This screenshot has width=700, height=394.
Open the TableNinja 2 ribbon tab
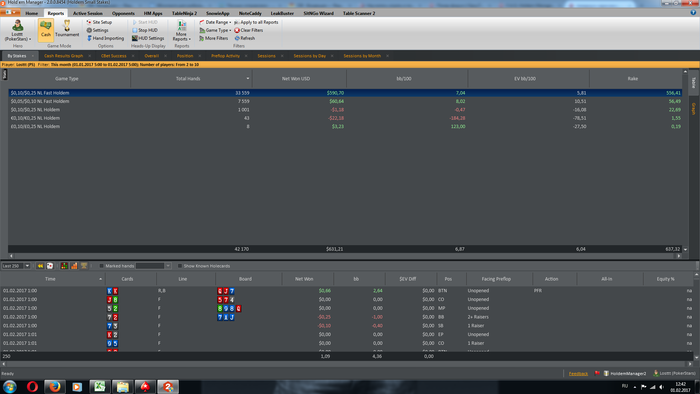[x=184, y=13]
